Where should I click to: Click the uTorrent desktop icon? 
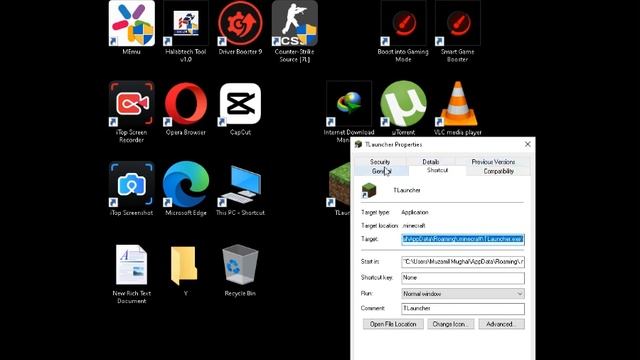point(403,104)
